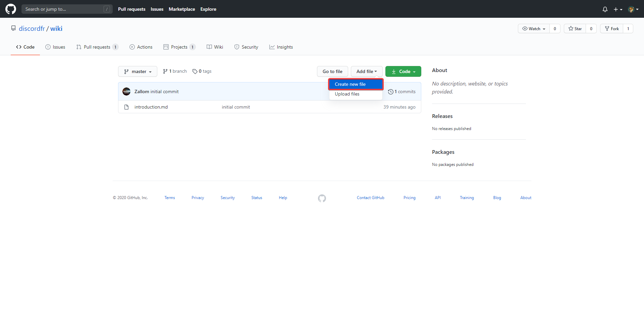
Task: Open the footer Privacy link
Action: click(x=198, y=198)
